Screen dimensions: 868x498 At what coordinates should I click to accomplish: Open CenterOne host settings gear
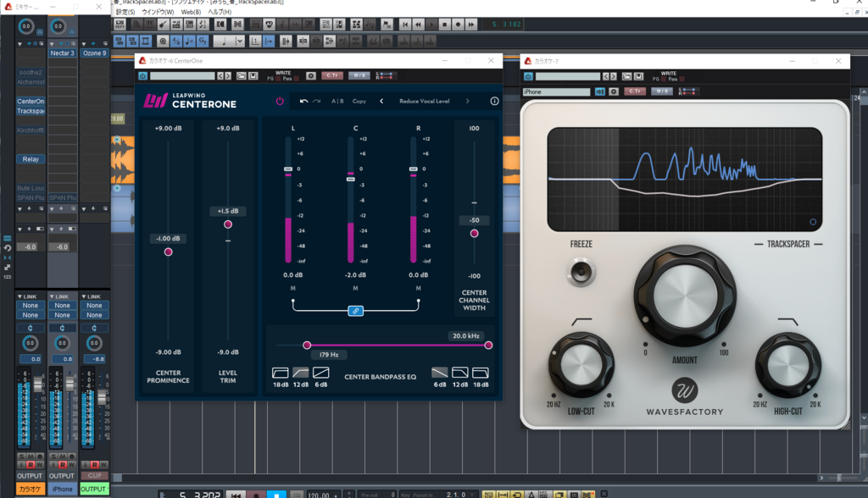coord(311,76)
